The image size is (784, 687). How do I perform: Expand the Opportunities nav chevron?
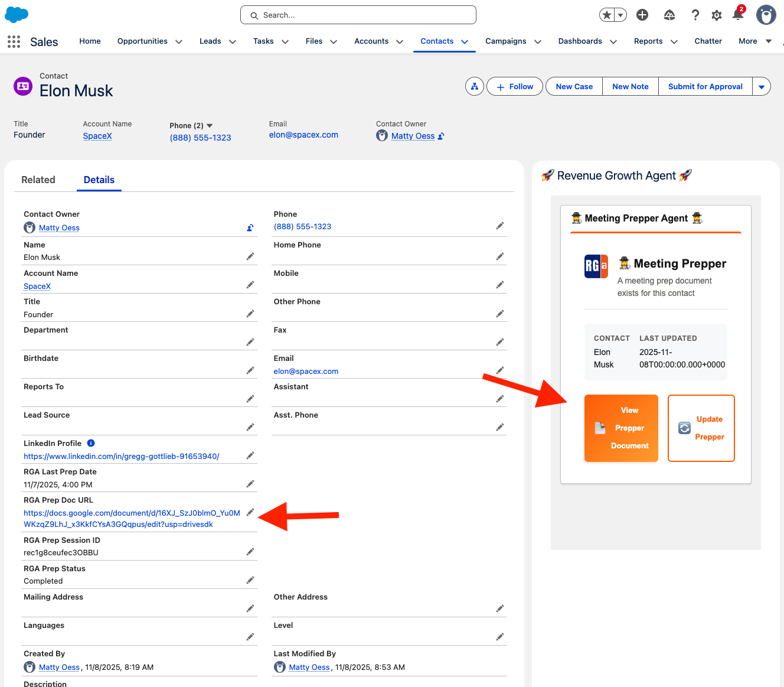(179, 42)
